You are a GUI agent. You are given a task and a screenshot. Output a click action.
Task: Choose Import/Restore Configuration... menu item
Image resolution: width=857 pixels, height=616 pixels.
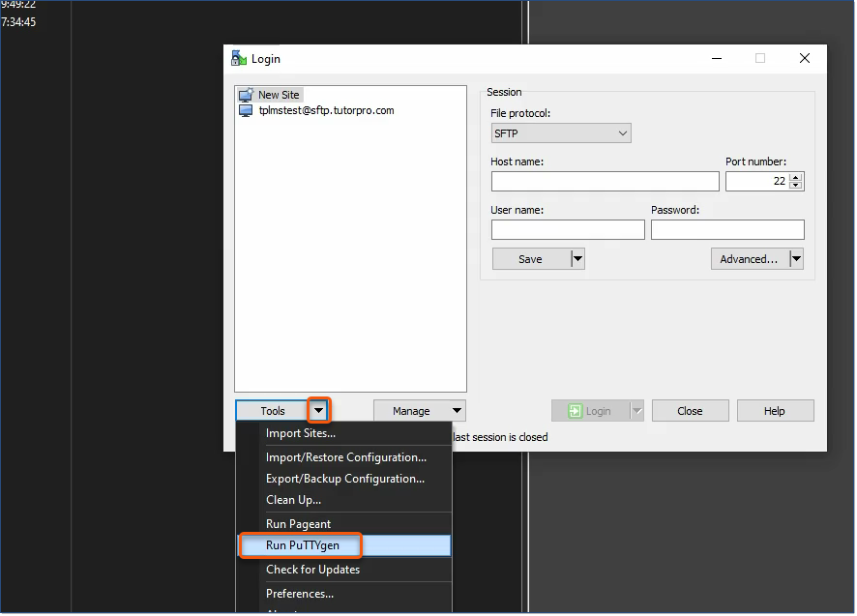pos(344,458)
